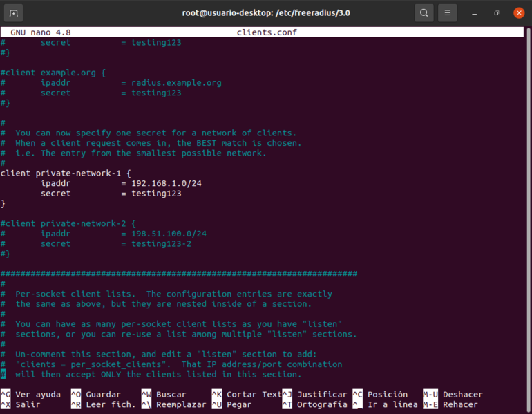Screen dimensions: 532x414
Task: Click the Ir a línea shortcut
Action: click(x=385, y=404)
